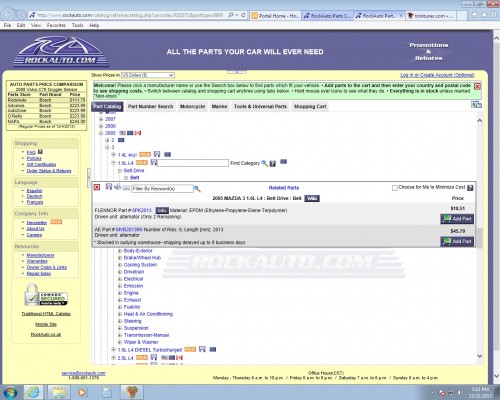Close the green welcome message banner

[477, 86]
